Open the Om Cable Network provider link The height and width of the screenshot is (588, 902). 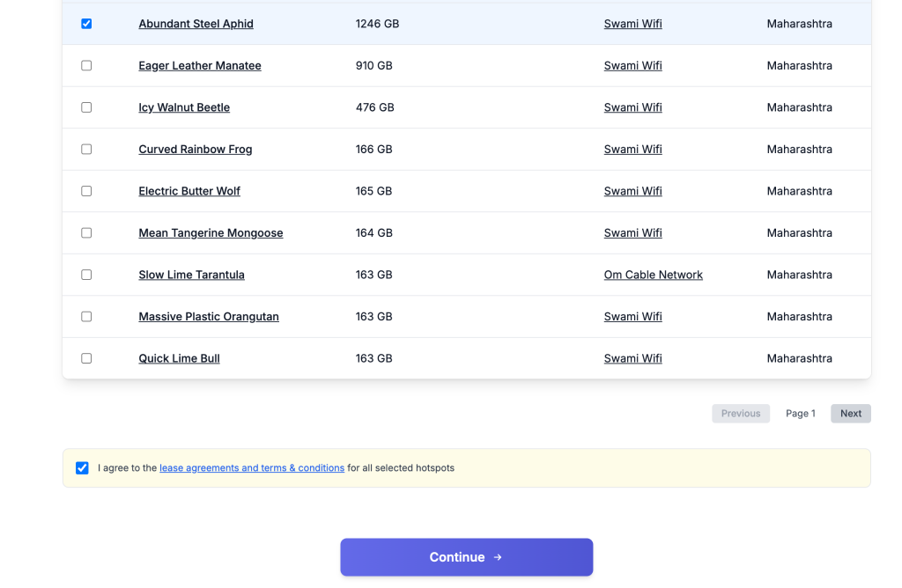(653, 275)
